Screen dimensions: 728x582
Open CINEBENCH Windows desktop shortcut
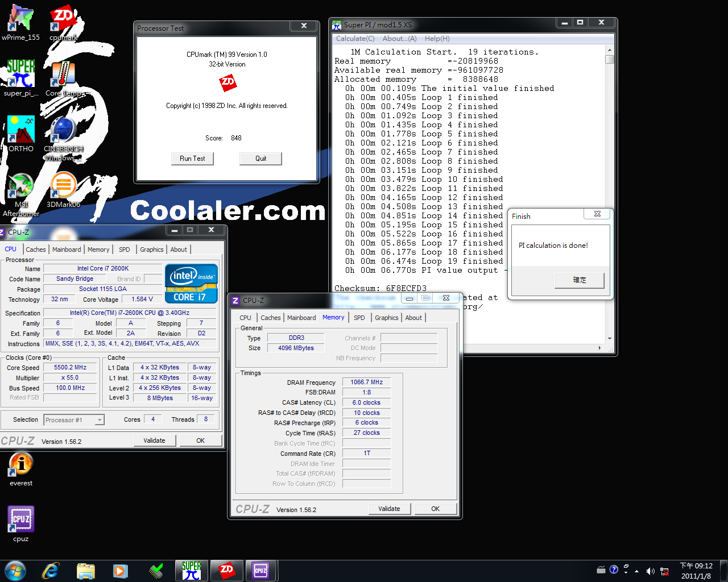pyautogui.click(x=63, y=139)
